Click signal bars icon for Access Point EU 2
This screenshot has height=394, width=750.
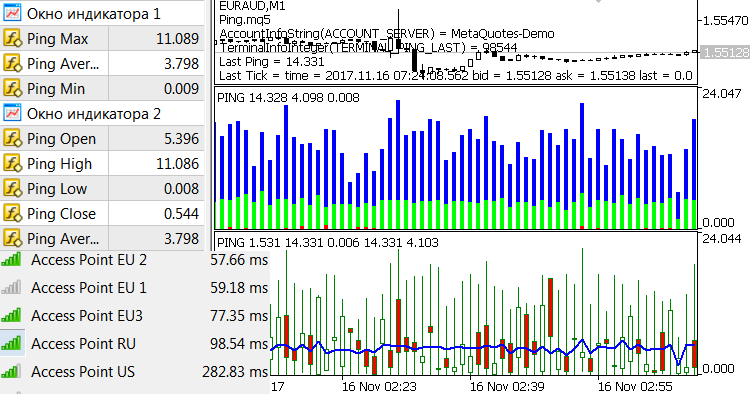tap(11, 260)
